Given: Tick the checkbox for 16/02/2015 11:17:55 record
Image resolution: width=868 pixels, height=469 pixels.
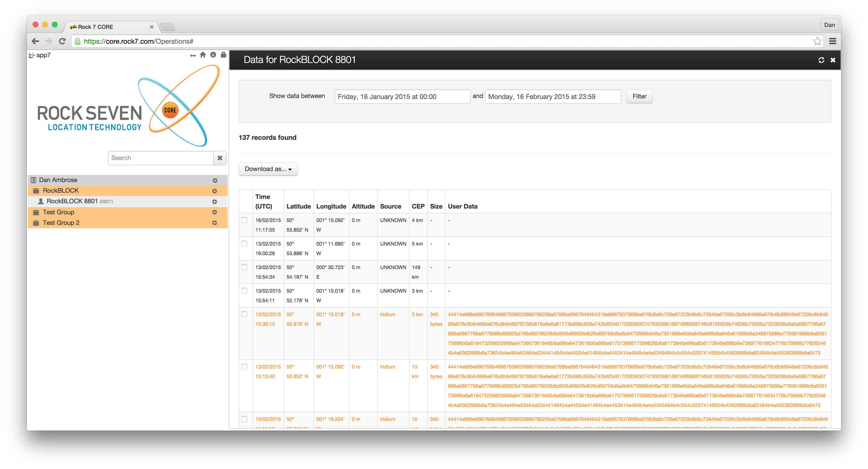Looking at the screenshot, I should pyautogui.click(x=244, y=220).
